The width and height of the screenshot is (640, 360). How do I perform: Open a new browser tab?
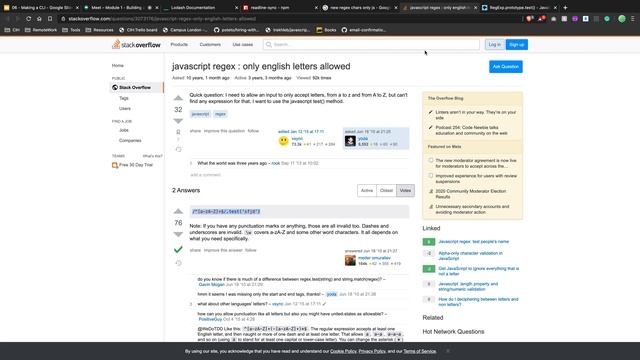pos(565,7)
